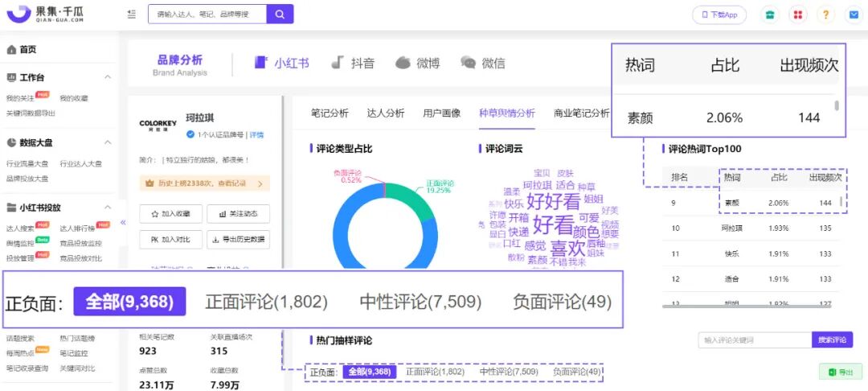This screenshot has height=391, width=868.
Task: Collapse the 工作台 section chevron
Action: click(x=108, y=77)
